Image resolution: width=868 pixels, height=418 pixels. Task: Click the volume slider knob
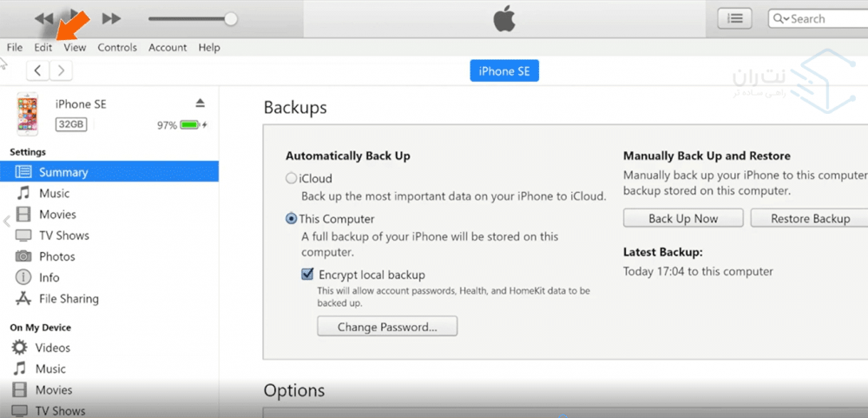[230, 18]
